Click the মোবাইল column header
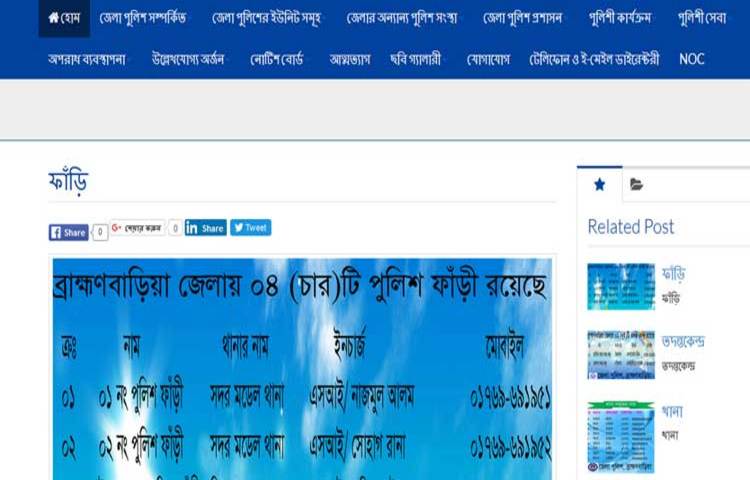Image resolution: width=750 pixels, height=480 pixels. point(504,346)
